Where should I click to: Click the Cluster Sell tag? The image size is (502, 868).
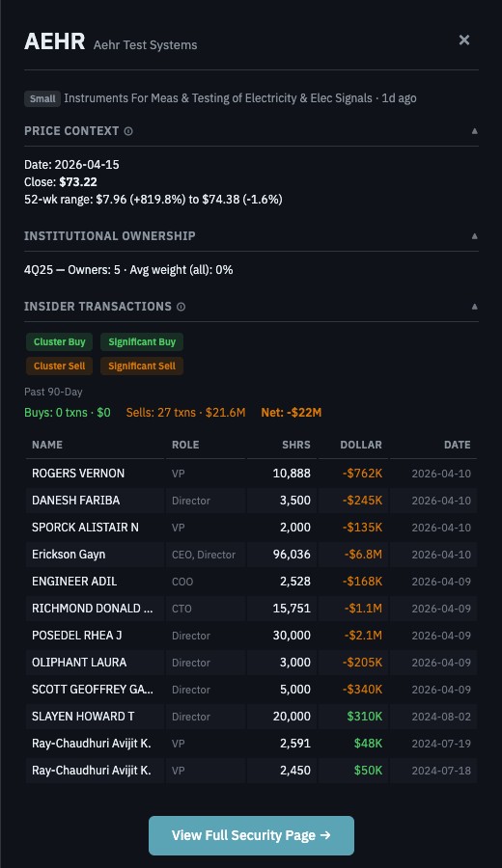click(x=59, y=366)
